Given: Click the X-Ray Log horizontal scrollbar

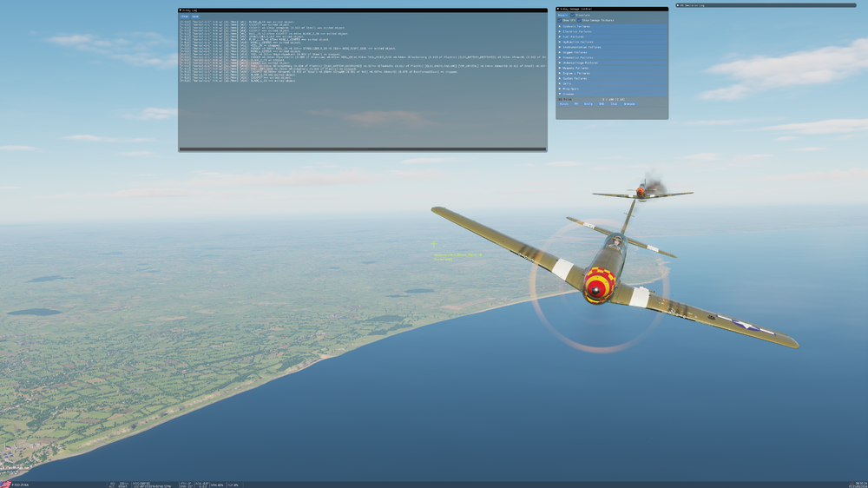Looking at the screenshot, I should point(363,149).
